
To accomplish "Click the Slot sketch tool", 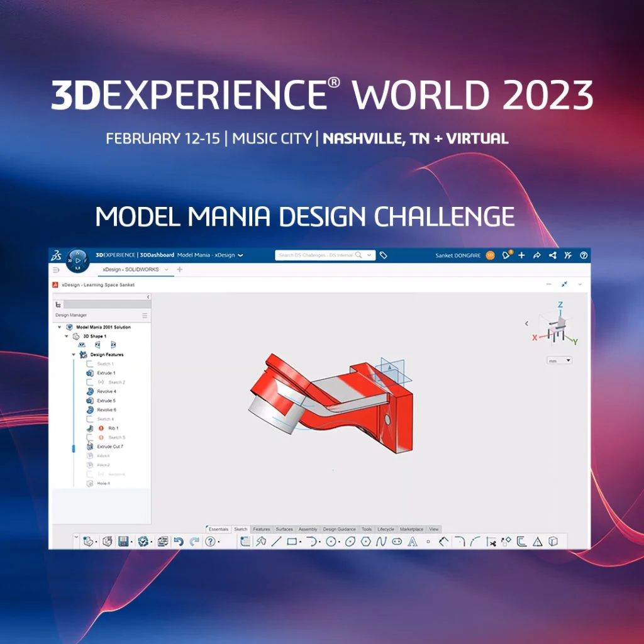I will pyautogui.click(x=396, y=543).
